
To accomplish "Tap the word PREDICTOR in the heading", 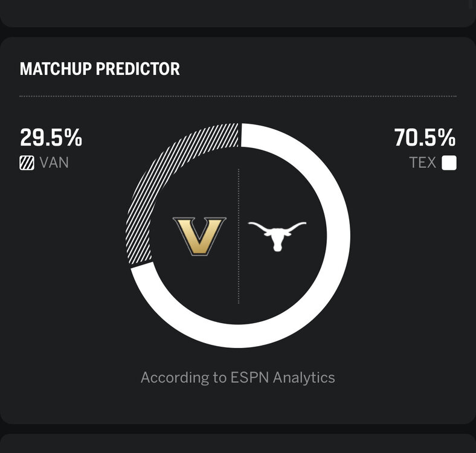I will [138, 69].
